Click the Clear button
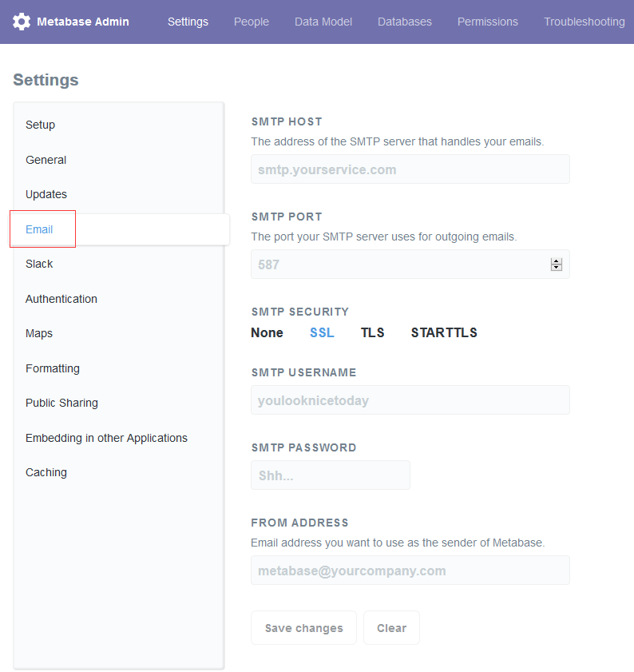This screenshot has width=634, height=672. click(x=391, y=628)
